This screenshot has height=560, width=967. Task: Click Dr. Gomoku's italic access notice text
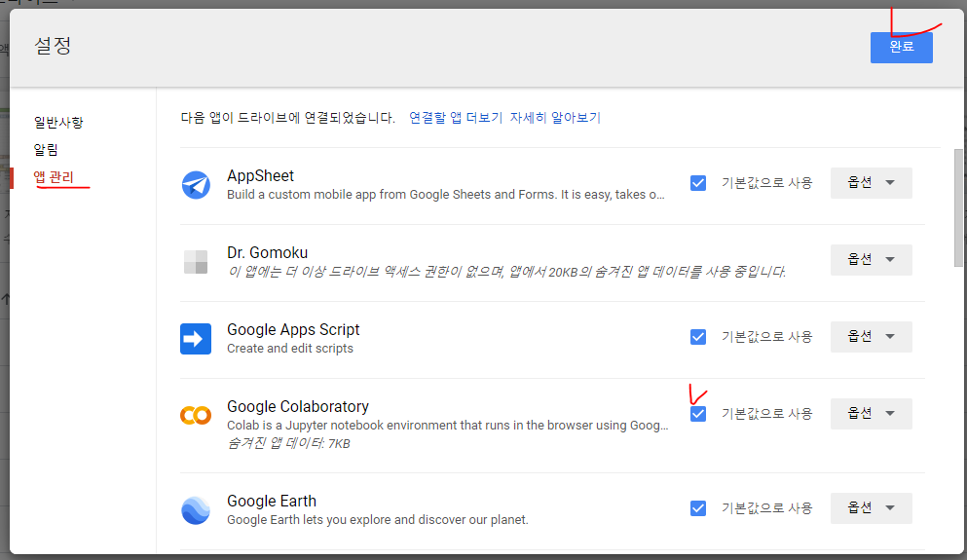(506, 272)
